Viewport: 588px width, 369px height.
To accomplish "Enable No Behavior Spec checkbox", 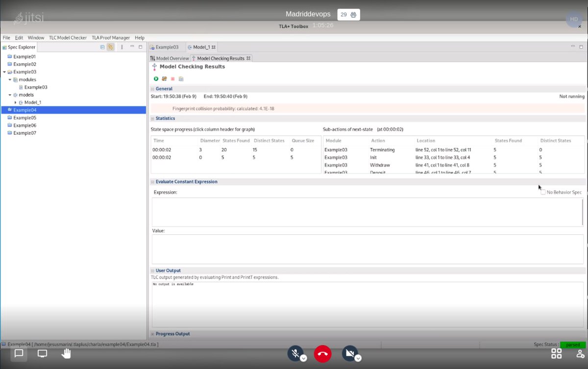I will point(543,192).
